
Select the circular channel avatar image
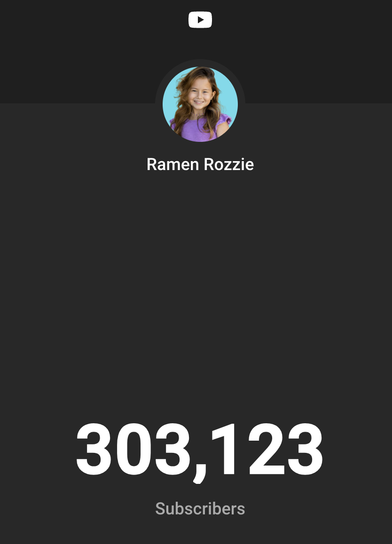click(x=200, y=104)
